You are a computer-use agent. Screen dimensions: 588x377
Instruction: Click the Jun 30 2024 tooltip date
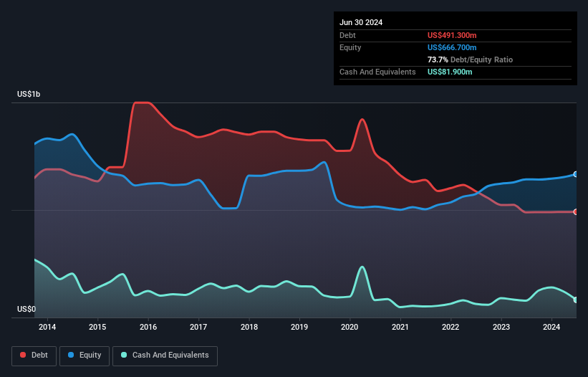361,22
